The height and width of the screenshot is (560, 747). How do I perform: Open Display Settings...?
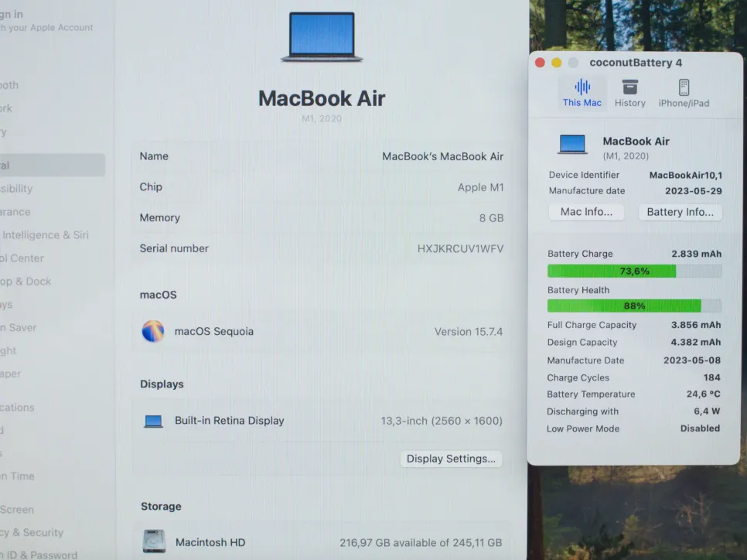(x=451, y=459)
